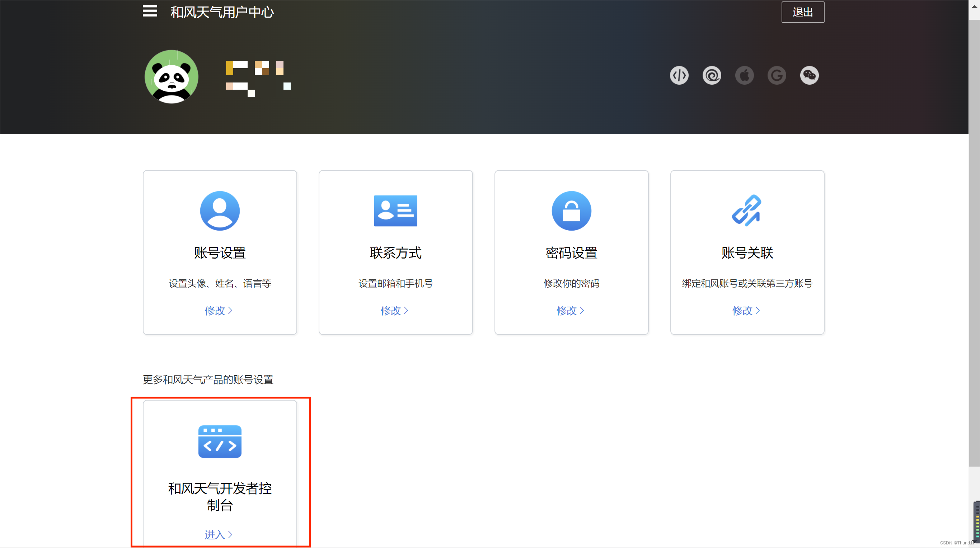The width and height of the screenshot is (980, 548).
Task: Click the text 设置邮箱和手机号
Action: (x=396, y=283)
